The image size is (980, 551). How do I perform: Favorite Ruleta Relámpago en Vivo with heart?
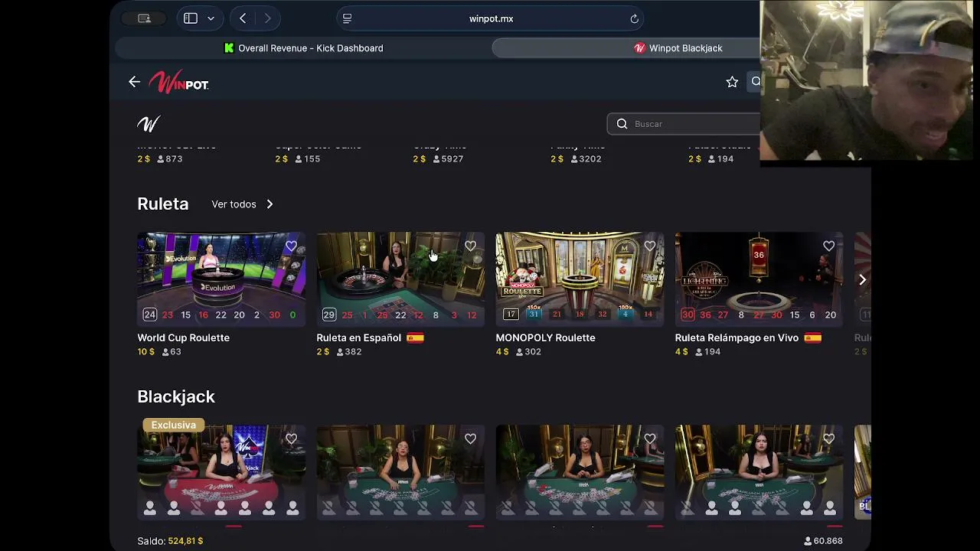pyautogui.click(x=828, y=246)
